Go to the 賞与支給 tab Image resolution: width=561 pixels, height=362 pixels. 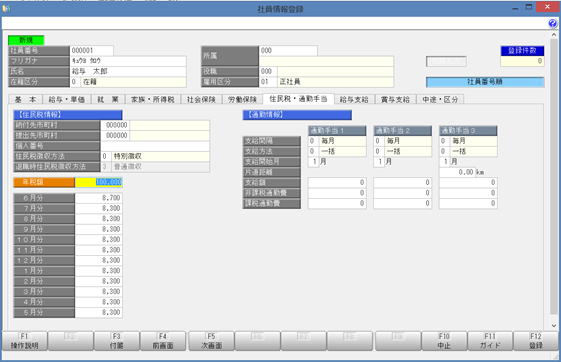tap(395, 99)
